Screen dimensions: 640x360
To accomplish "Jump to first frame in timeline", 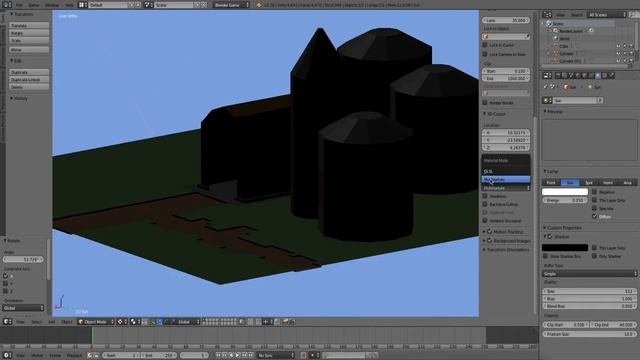I will click(x=218, y=356).
